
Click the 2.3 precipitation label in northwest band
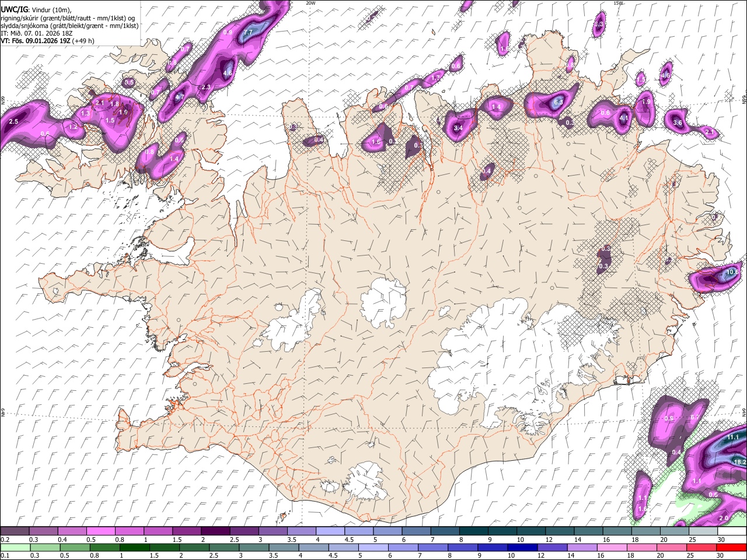(x=205, y=87)
